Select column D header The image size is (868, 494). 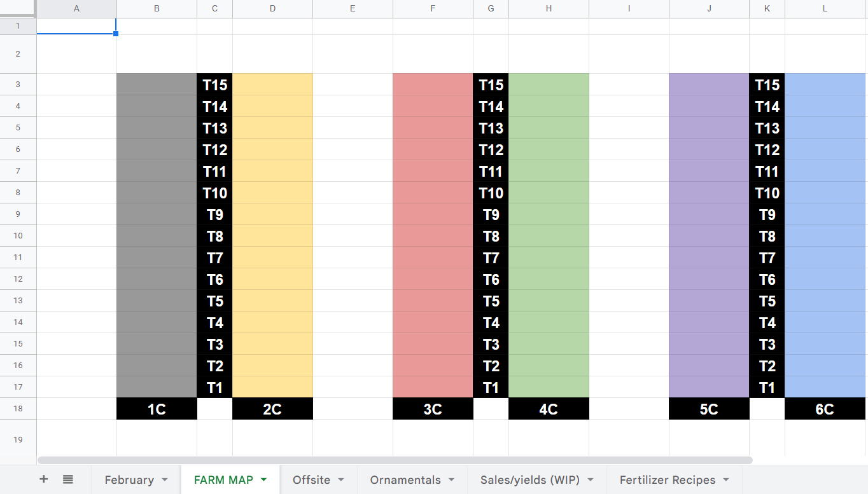(x=272, y=9)
